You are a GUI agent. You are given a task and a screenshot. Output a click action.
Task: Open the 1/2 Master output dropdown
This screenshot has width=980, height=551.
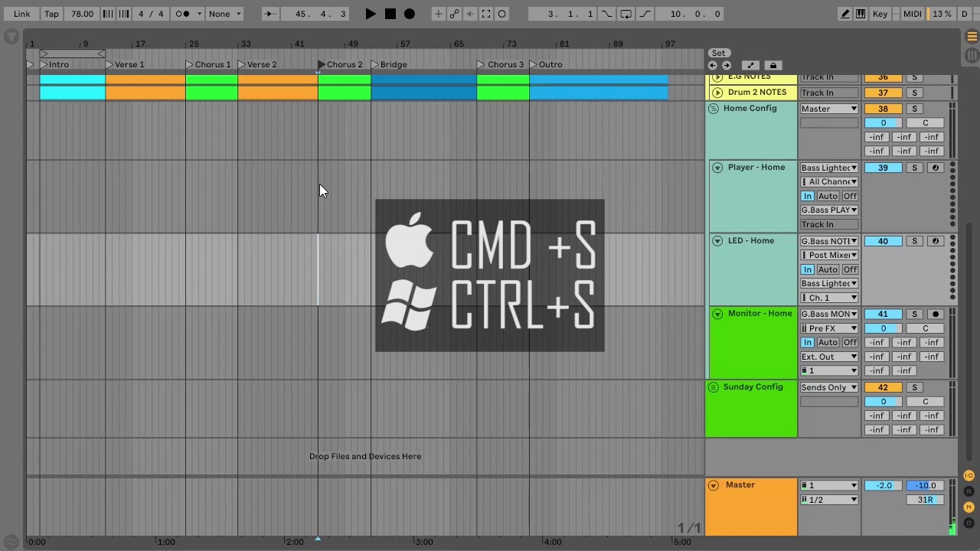829,500
